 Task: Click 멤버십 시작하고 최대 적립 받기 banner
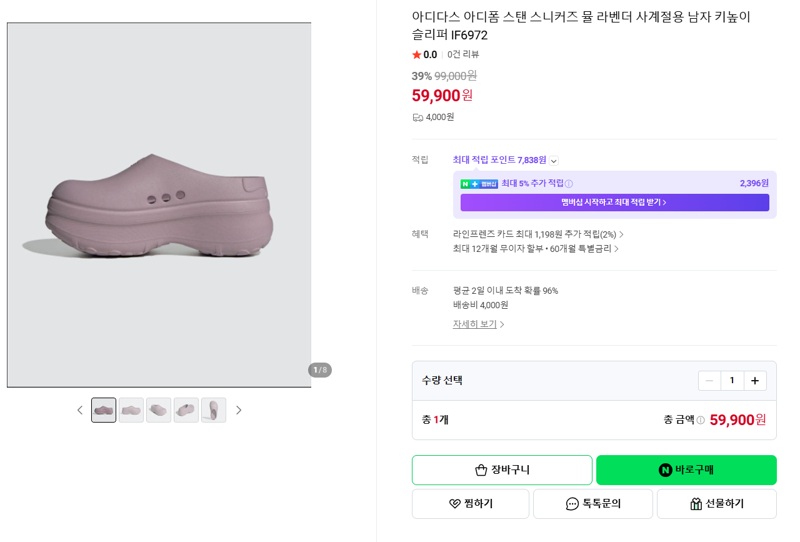(x=614, y=203)
